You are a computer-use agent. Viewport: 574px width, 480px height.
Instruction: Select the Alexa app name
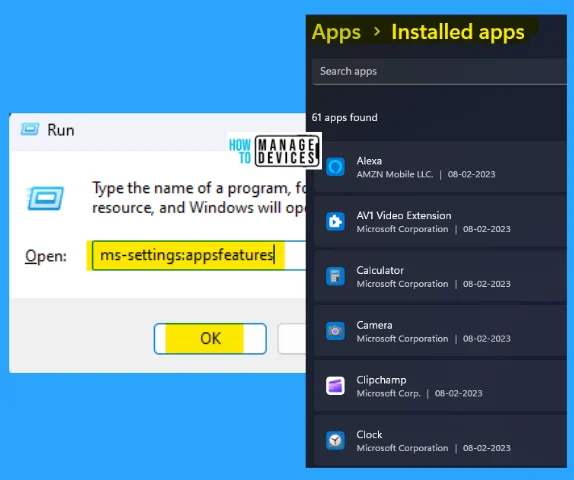369,161
